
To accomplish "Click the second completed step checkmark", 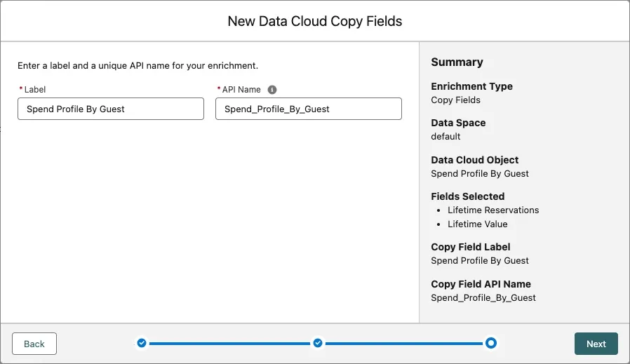I will (318, 343).
